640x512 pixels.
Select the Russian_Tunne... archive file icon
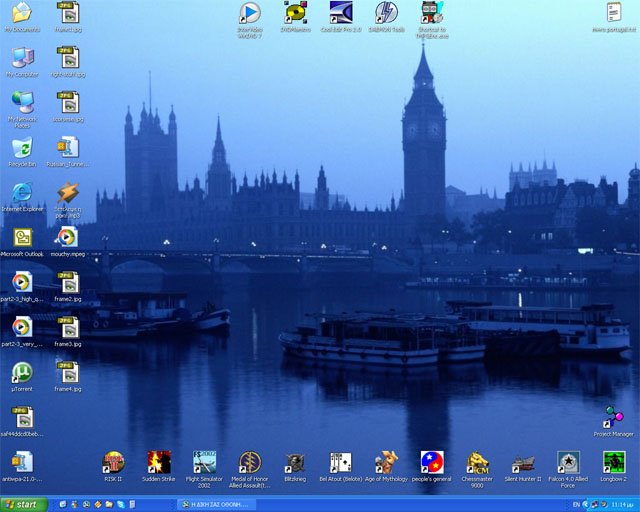tap(68, 147)
